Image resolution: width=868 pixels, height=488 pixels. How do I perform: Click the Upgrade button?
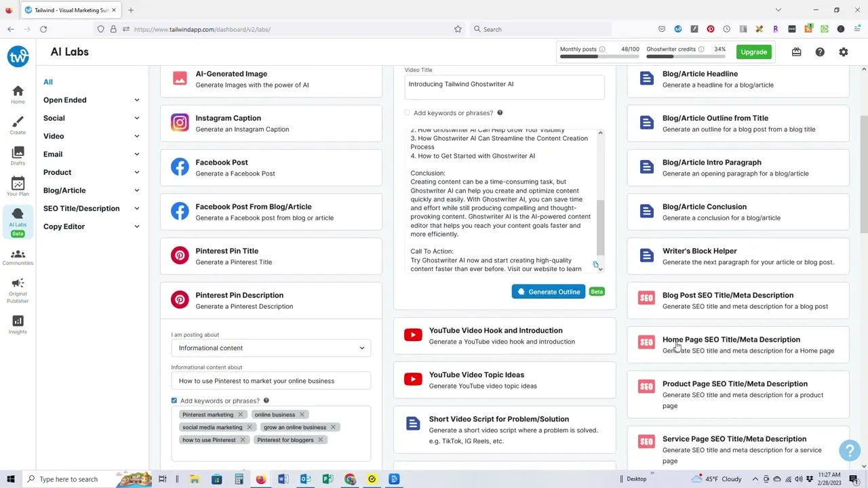coord(753,52)
